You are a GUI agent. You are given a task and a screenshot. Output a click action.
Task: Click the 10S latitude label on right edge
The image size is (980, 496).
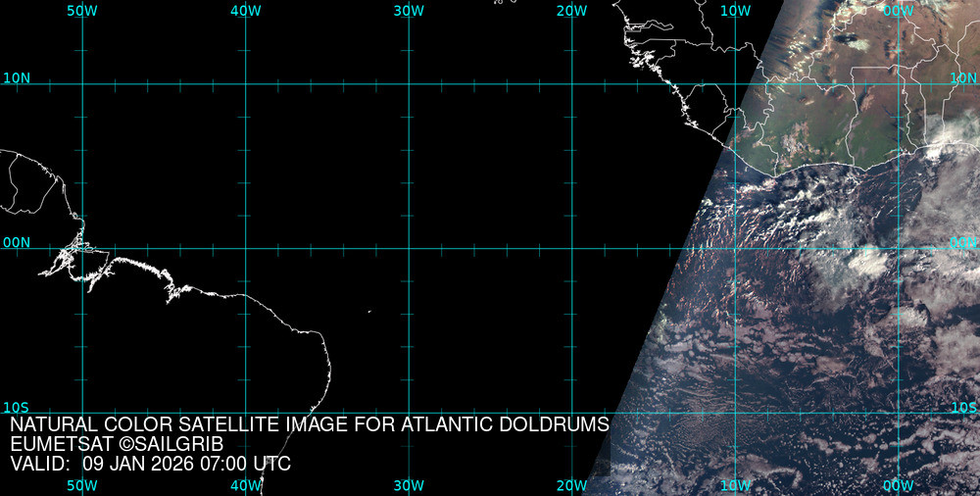(x=963, y=408)
